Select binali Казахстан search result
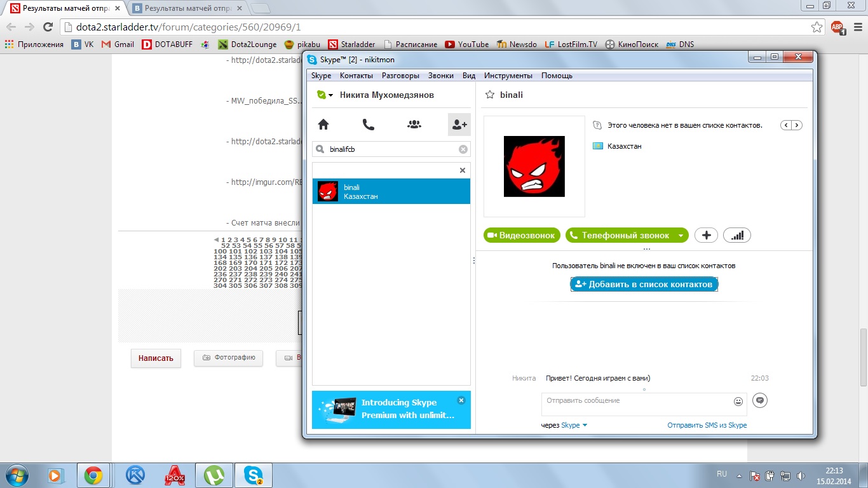This screenshot has width=868, height=488. tap(391, 191)
